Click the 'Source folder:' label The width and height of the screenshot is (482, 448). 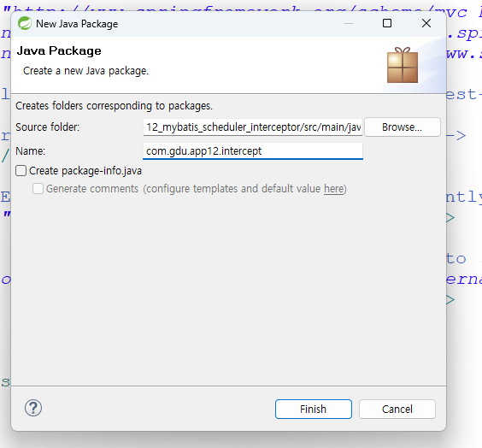(x=47, y=127)
